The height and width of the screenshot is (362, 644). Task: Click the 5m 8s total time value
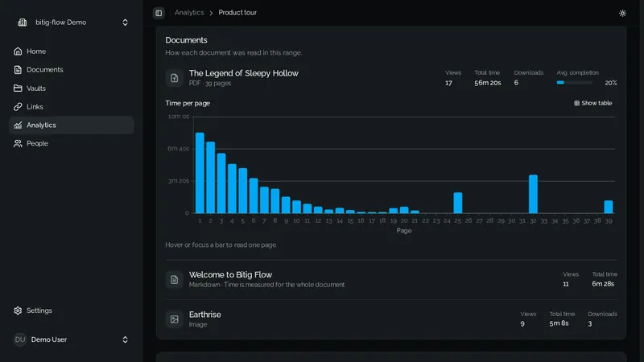pyautogui.click(x=559, y=323)
